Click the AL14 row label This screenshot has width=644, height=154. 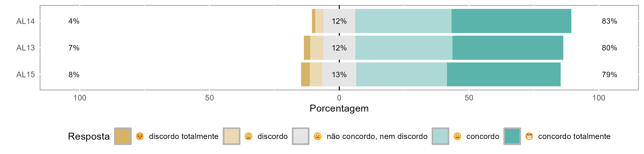pyautogui.click(x=26, y=21)
